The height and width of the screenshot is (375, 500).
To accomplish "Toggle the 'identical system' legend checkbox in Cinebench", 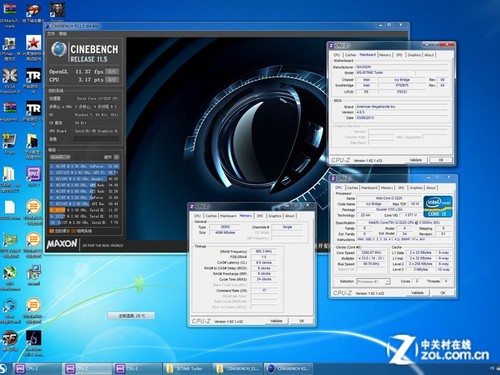I will 74,231.
